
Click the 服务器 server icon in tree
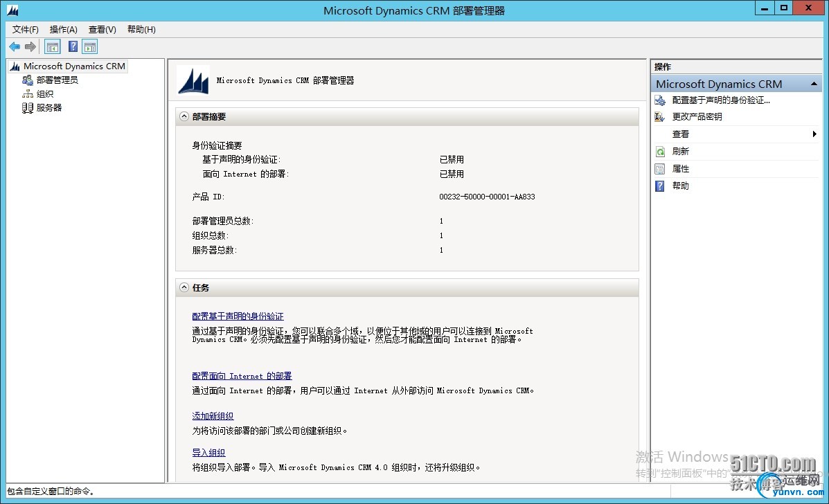coord(28,108)
